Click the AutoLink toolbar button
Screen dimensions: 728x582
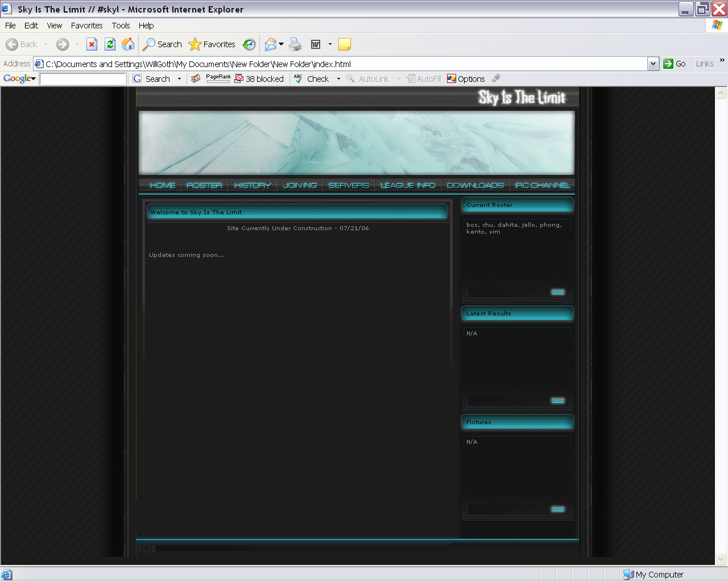pos(368,79)
